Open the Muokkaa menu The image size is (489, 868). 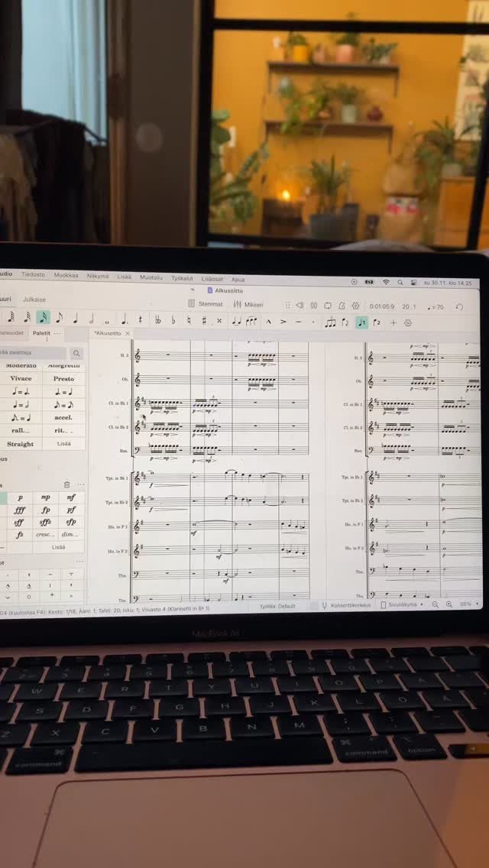pyautogui.click(x=66, y=274)
